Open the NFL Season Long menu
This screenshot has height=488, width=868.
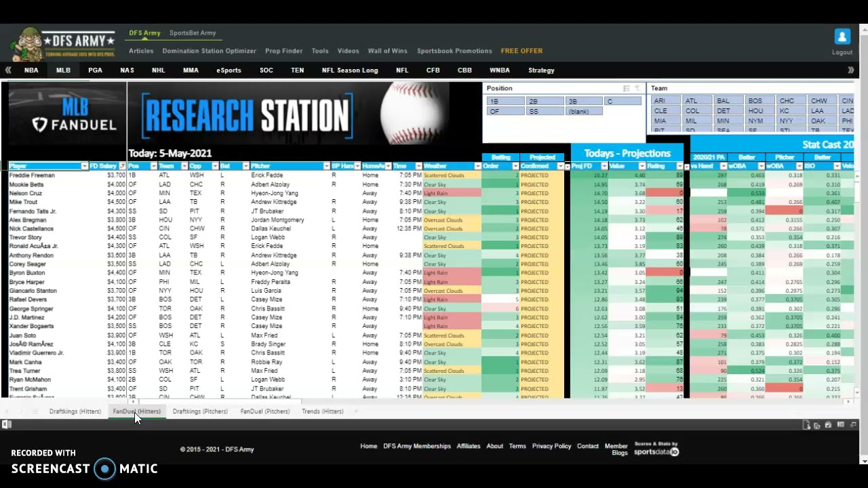(350, 70)
